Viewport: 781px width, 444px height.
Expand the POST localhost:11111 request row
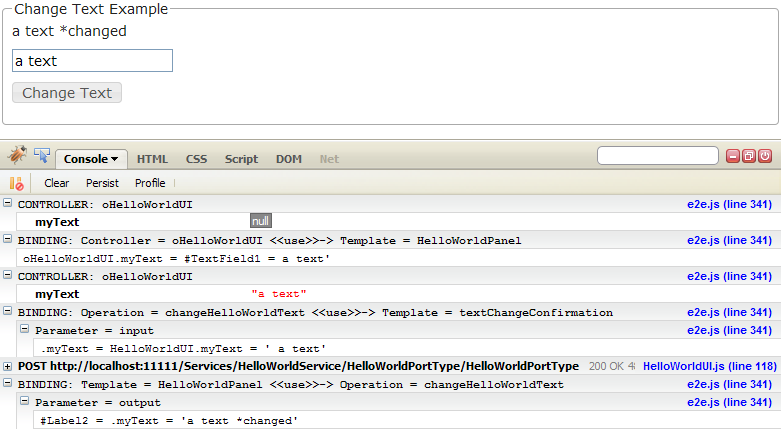[8, 366]
